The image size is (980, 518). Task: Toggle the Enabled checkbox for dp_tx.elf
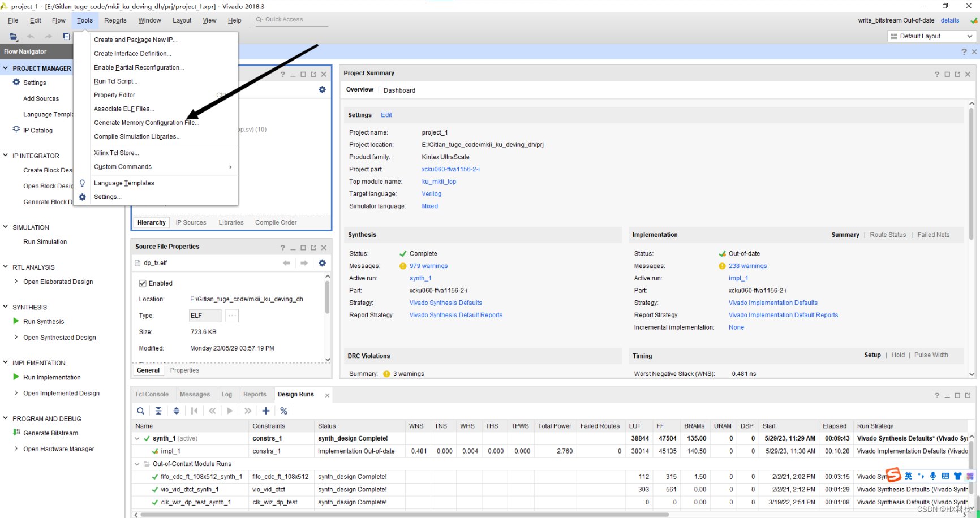(x=143, y=283)
